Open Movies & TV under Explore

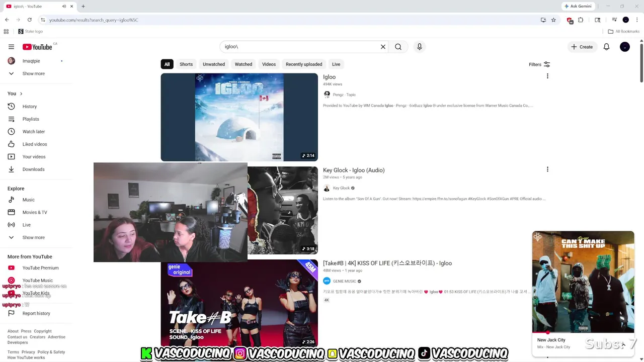35,212
